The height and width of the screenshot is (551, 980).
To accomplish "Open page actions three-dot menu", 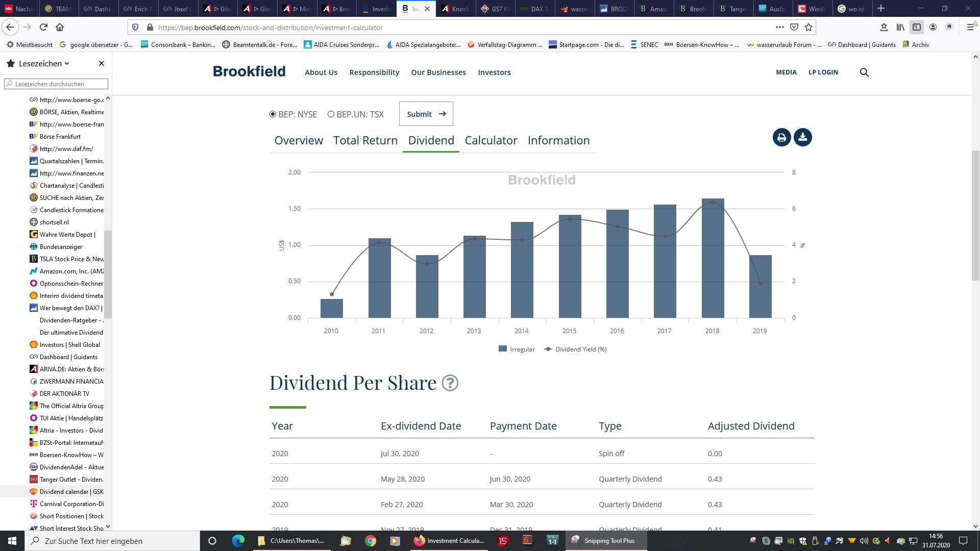I will (779, 27).
